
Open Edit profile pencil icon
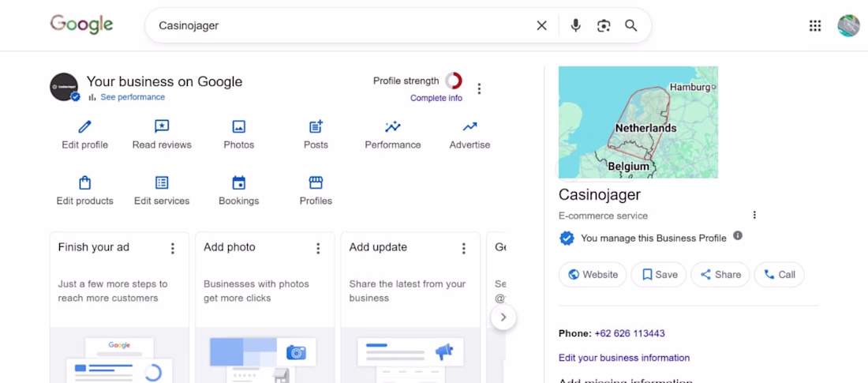point(84,127)
